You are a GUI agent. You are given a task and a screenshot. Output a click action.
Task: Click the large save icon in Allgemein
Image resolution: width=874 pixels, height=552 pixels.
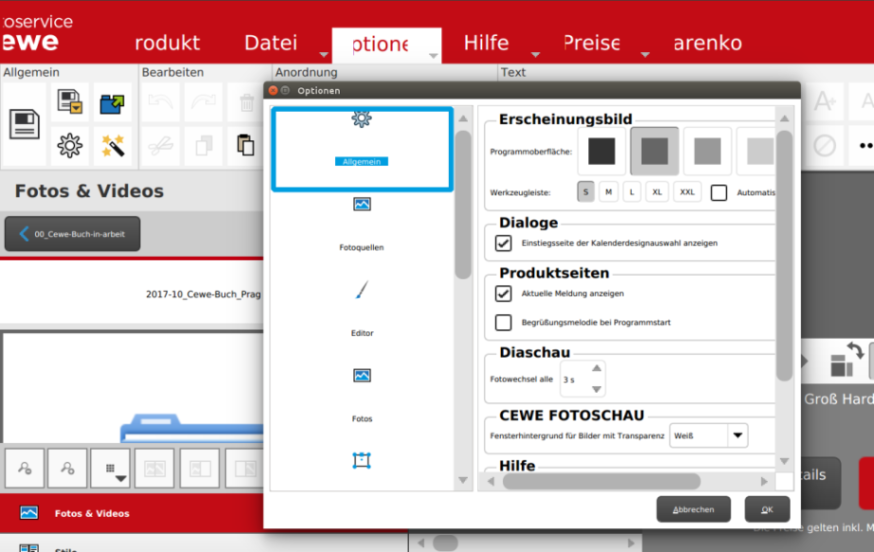(x=24, y=124)
